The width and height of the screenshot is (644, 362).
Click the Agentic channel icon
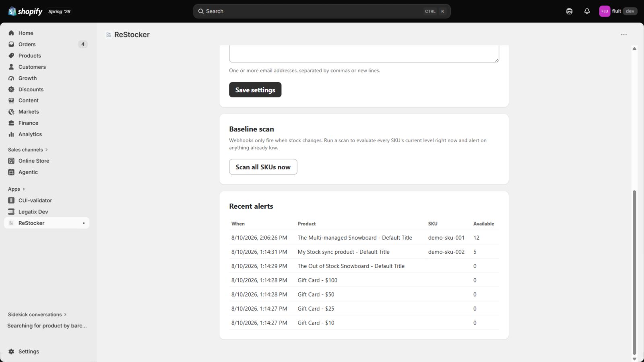point(11,172)
